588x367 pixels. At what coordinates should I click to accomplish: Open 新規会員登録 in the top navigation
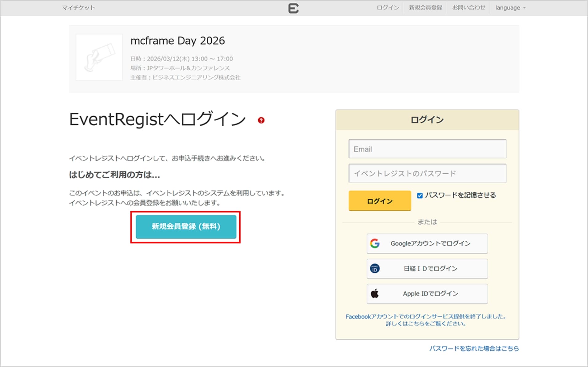pyautogui.click(x=425, y=8)
